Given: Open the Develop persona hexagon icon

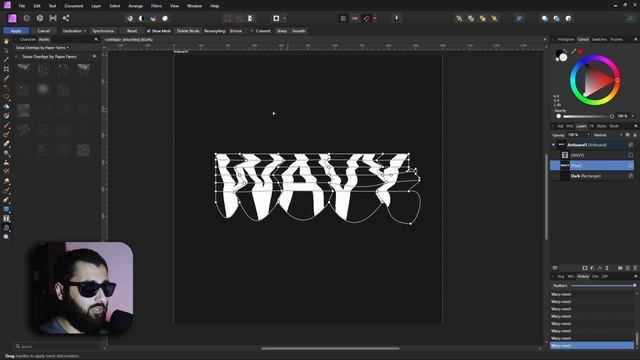Looking at the screenshot, I should [x=40, y=18].
